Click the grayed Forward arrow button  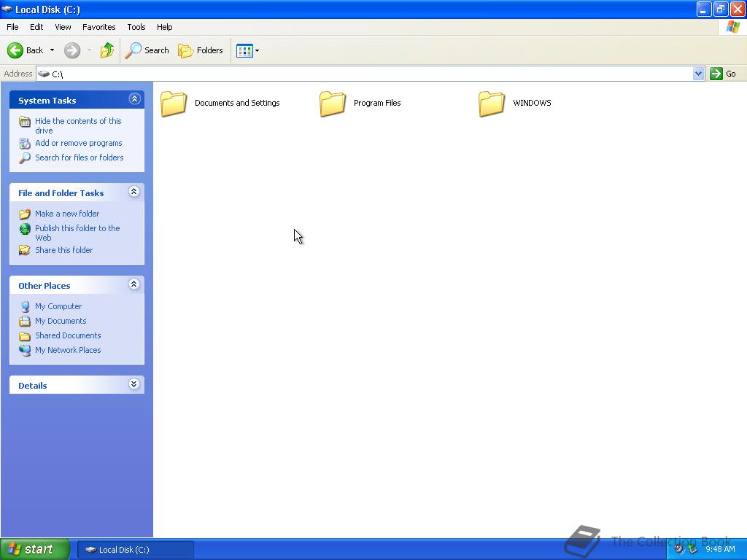pos(72,50)
